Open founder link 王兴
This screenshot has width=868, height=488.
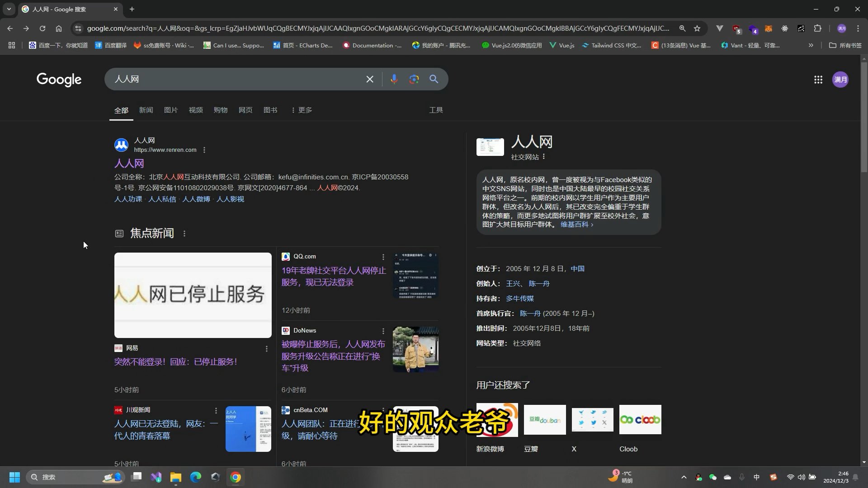pyautogui.click(x=513, y=284)
